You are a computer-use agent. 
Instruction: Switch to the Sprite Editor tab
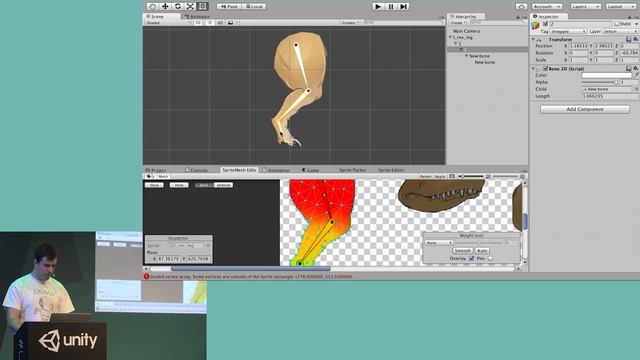click(x=391, y=170)
